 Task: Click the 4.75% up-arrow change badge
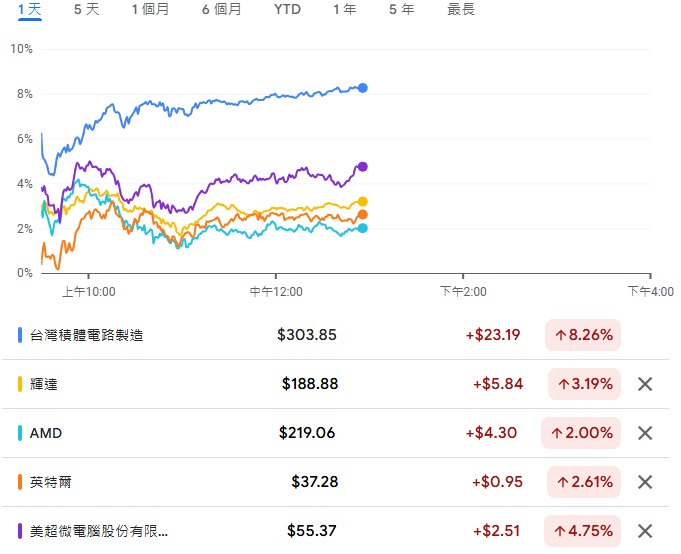click(x=585, y=531)
